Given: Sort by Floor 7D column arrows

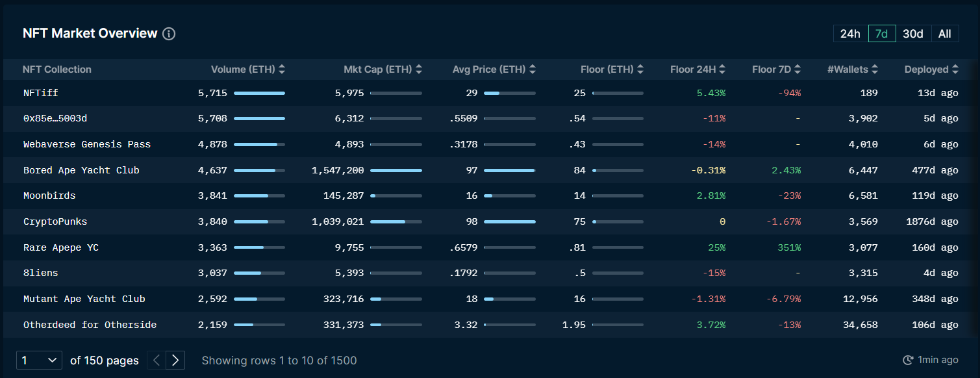Looking at the screenshot, I should coord(798,69).
